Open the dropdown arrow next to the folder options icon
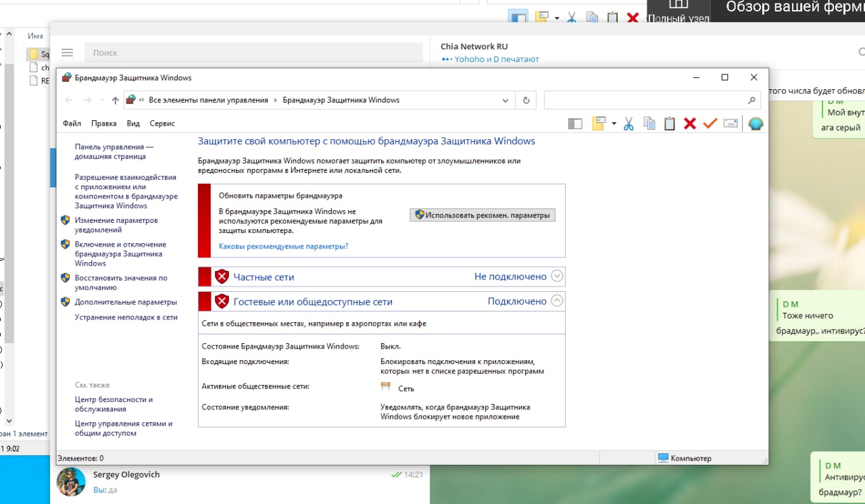865x504 pixels. click(614, 124)
